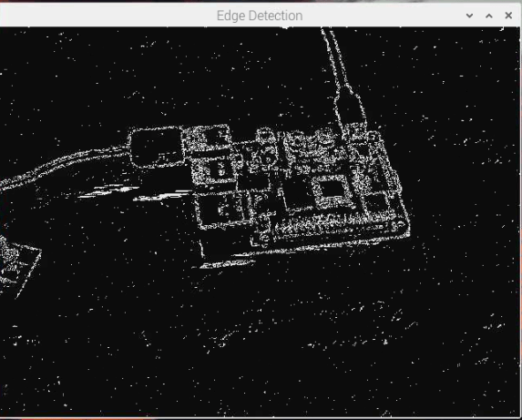Select the rounded-square connector outline left of board
522x420 pixels.
click(x=156, y=148)
